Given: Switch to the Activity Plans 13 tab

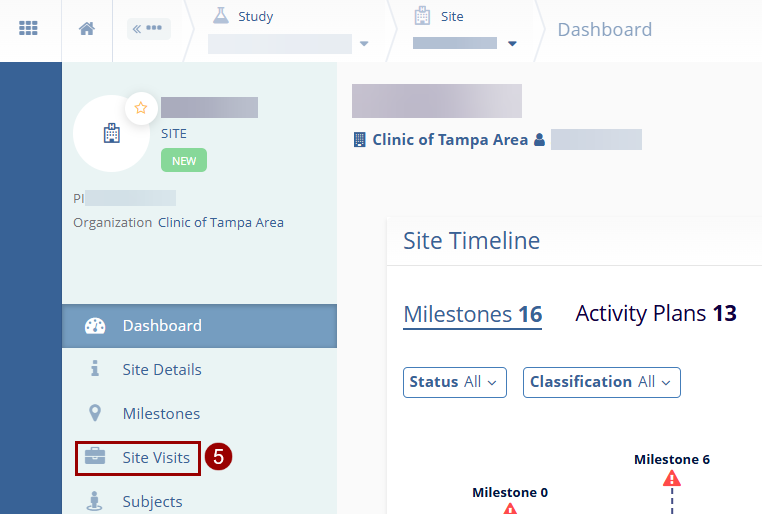Looking at the screenshot, I should [x=655, y=314].
